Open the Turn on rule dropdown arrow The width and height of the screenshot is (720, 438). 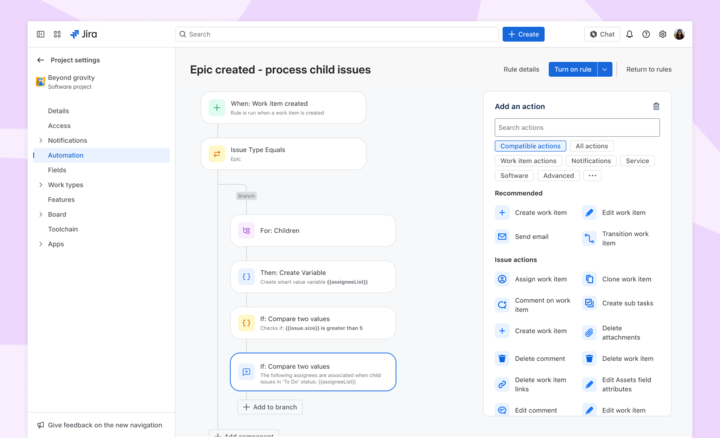click(605, 69)
